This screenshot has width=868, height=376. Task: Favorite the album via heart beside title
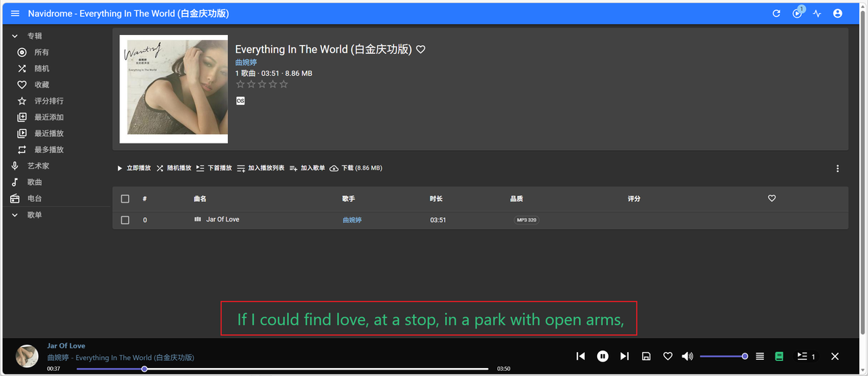[421, 50]
